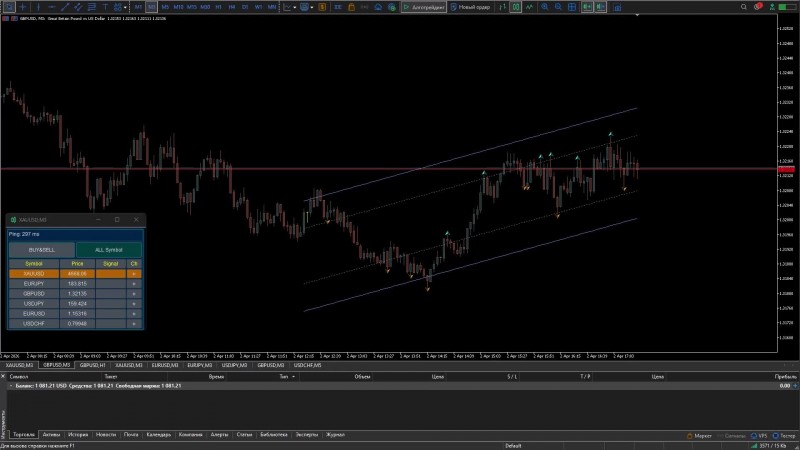Screen dimensions: 800x450
Task: Click the globe signals toolbar icon
Action: coord(392,7)
